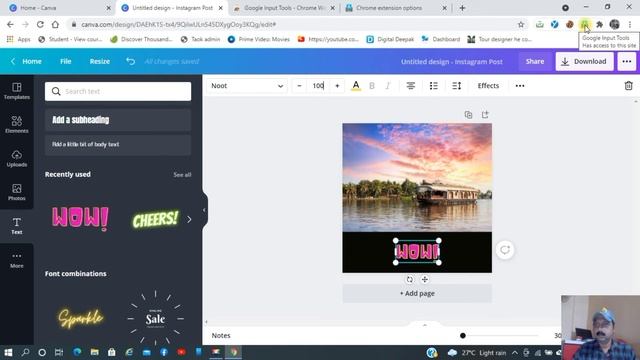This screenshot has height=360, width=640.
Task: Duplicate the page using the copy icon
Action: coord(468,115)
